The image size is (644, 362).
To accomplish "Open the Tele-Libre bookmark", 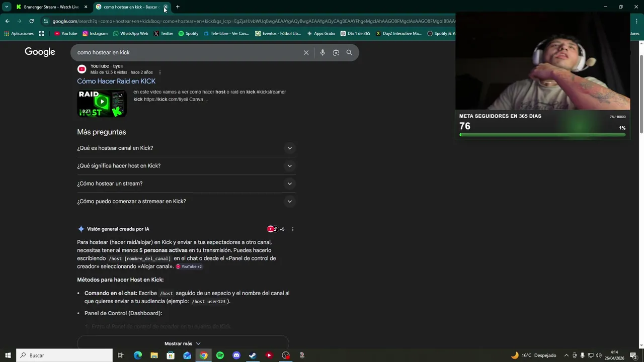I will tap(226, 34).
